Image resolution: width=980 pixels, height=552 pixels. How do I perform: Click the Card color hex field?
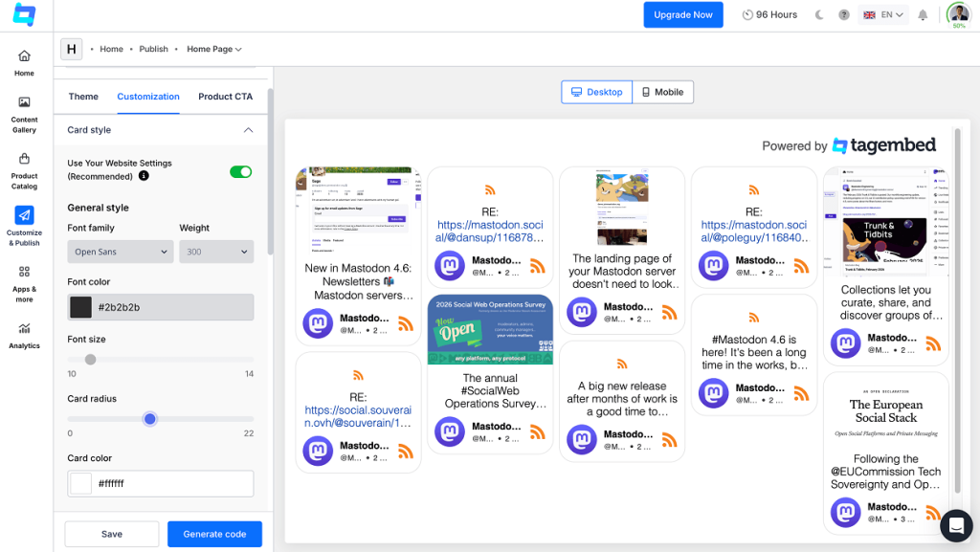click(161, 483)
